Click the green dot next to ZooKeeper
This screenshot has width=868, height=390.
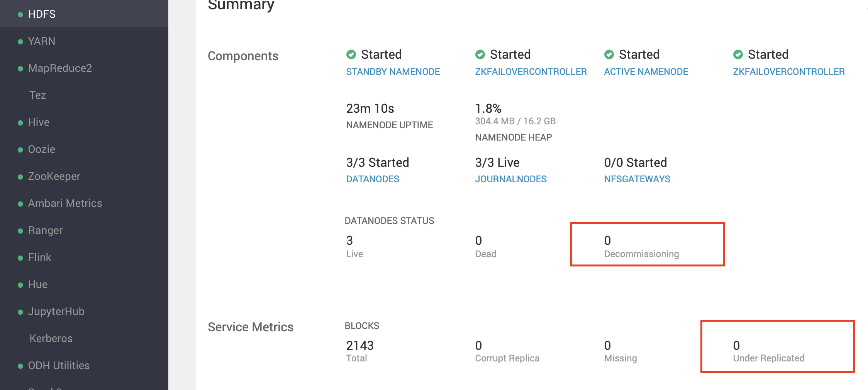coord(20,176)
